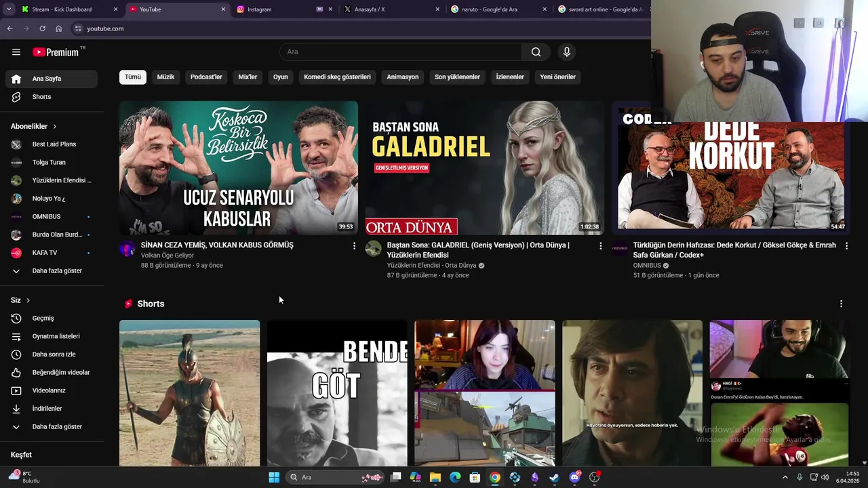Expand the Siz section chevron
868x488 pixels.
(28, 300)
